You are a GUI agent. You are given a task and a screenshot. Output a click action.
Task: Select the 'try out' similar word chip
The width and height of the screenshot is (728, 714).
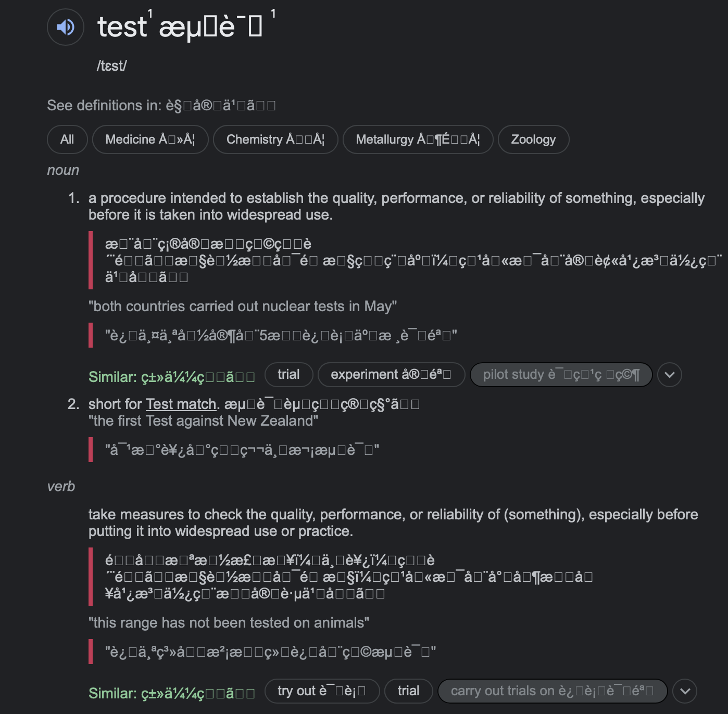322,691
